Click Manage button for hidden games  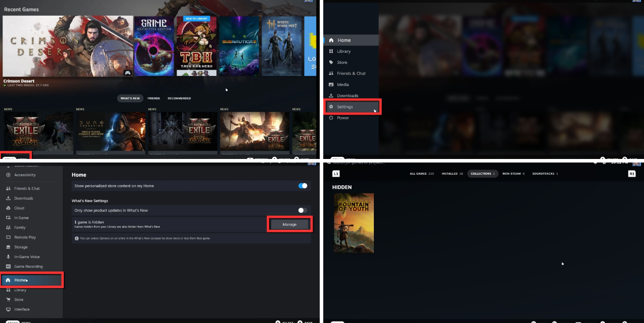tap(289, 224)
